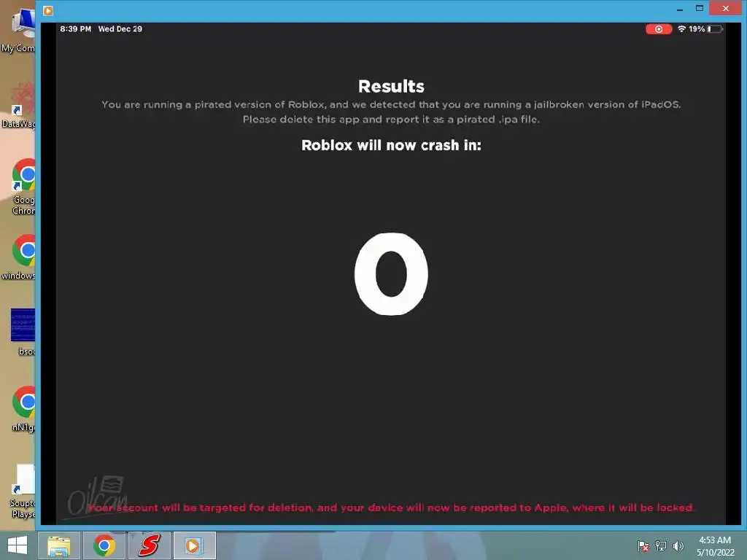
Task: Open File Explorer from the taskbar
Action: click(x=58, y=545)
